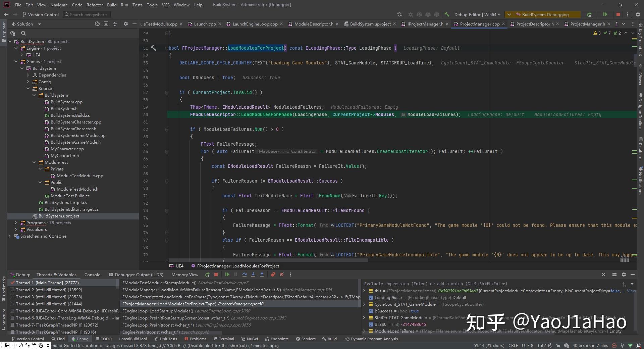
Task: Stop the debugging session
Action: (x=216, y=275)
